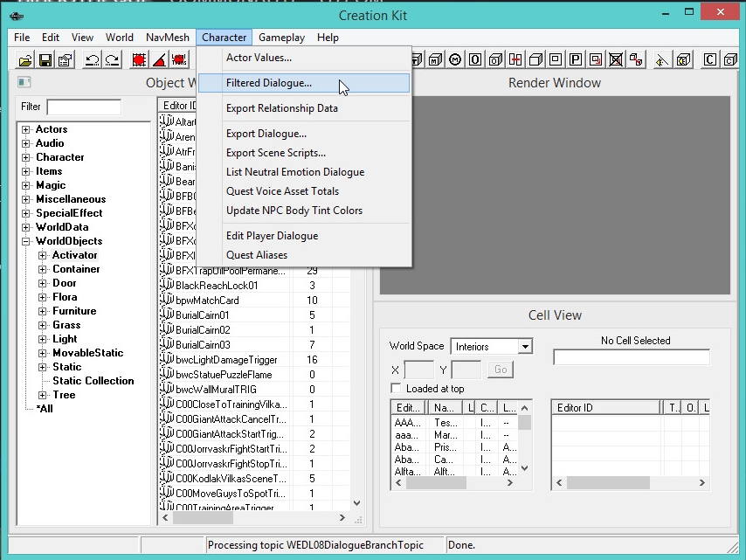Image resolution: width=746 pixels, height=560 pixels.
Task: Click the linked squares toolbar icon
Action: 636,60
